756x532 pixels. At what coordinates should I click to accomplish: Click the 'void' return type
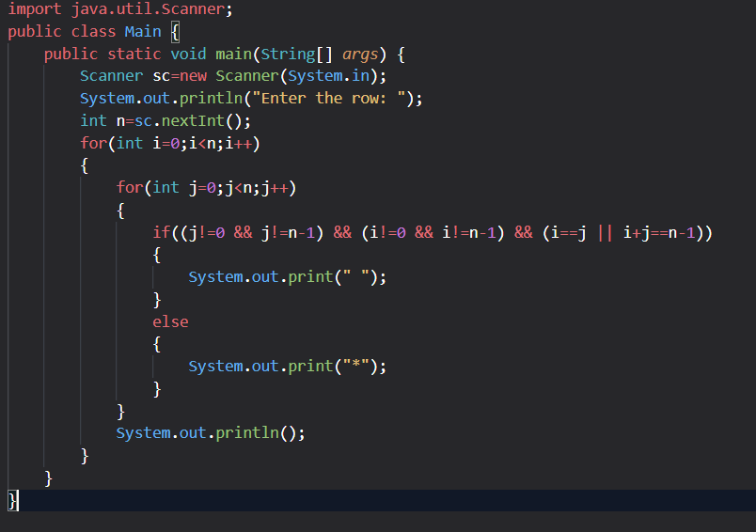point(188,54)
